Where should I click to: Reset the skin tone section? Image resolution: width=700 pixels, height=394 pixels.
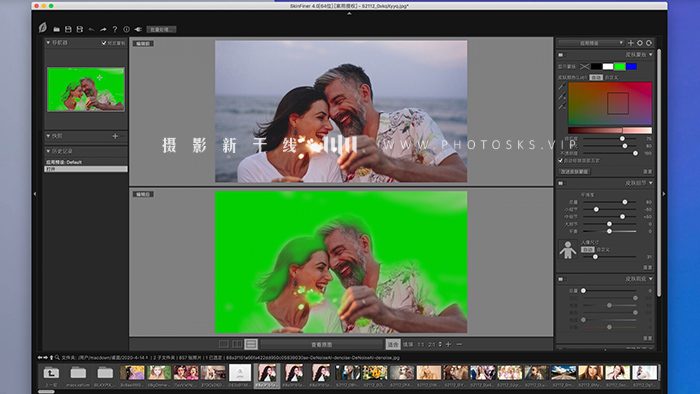click(647, 338)
